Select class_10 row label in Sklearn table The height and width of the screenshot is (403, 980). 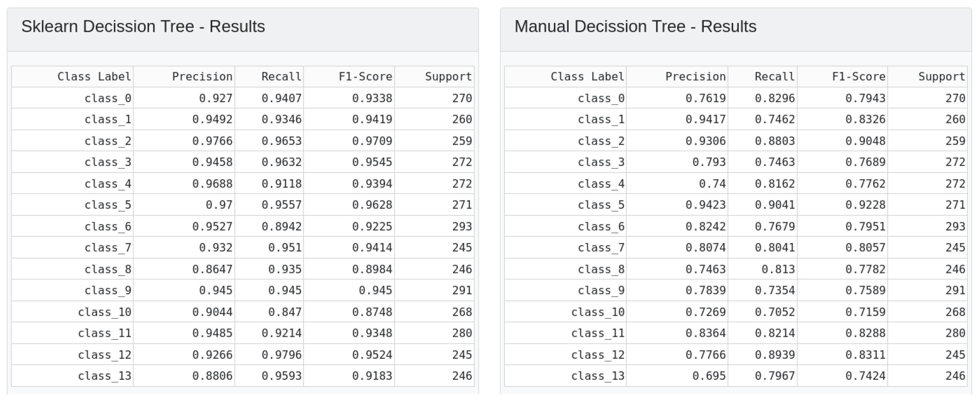pyautogui.click(x=104, y=312)
